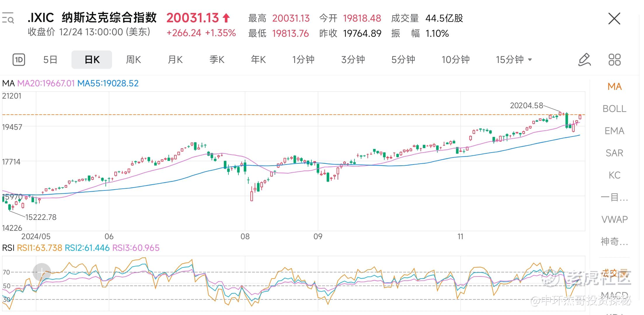
Task: Open the drawing pencil tool
Action: tap(584, 60)
